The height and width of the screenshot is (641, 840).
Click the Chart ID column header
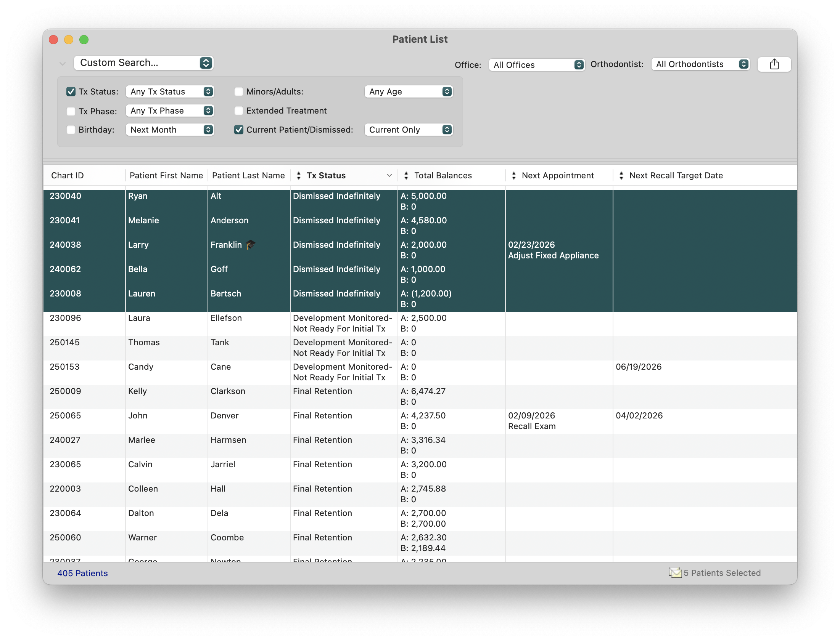(68, 176)
